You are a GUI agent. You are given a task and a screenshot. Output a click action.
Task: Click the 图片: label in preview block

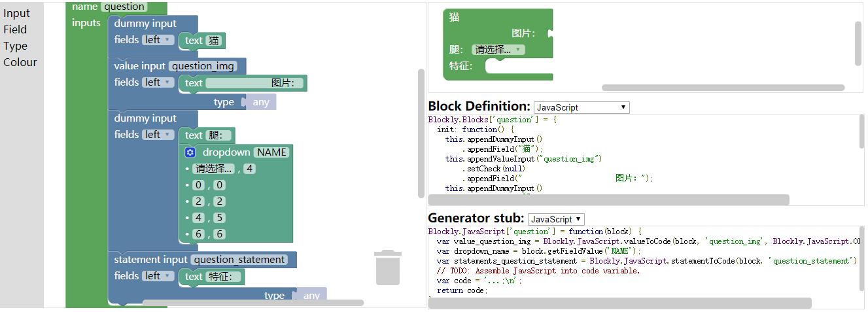click(523, 33)
